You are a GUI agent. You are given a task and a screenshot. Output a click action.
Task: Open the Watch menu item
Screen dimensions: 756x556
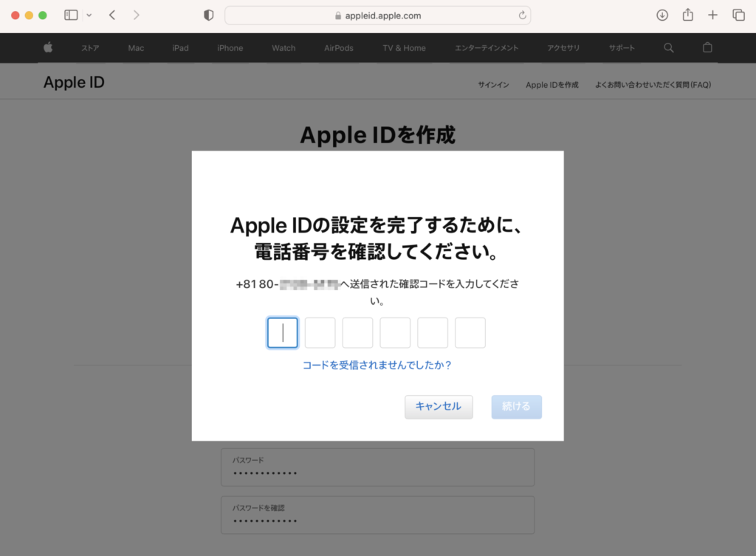(283, 48)
